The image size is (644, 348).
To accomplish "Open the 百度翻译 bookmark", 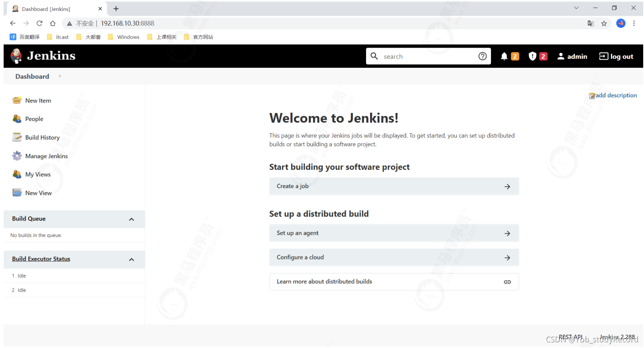I will pyautogui.click(x=25, y=37).
